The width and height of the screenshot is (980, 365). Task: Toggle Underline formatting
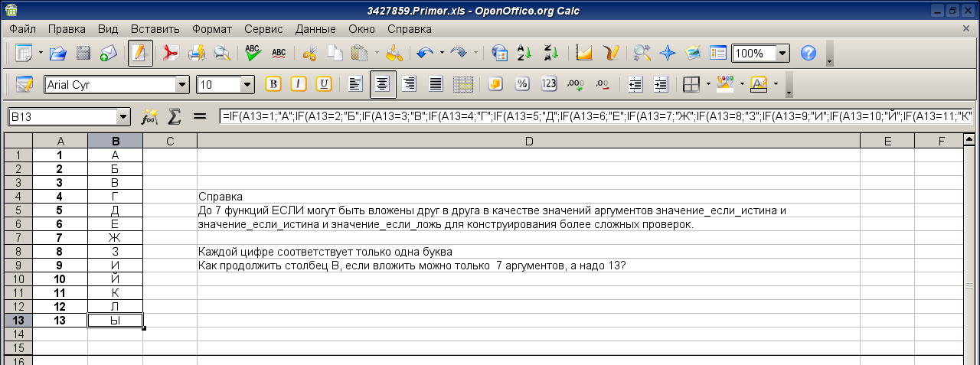tap(324, 84)
